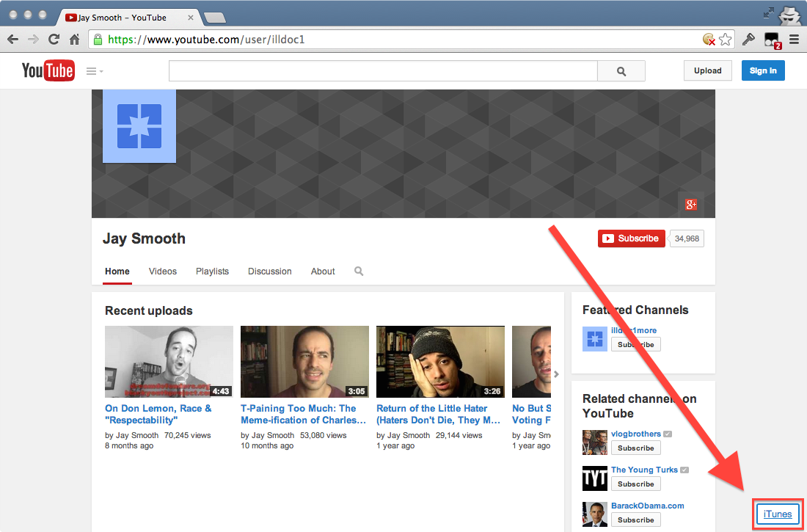Image resolution: width=807 pixels, height=532 pixels.
Task: Open the Recent uploads section heading
Action: [x=149, y=310]
